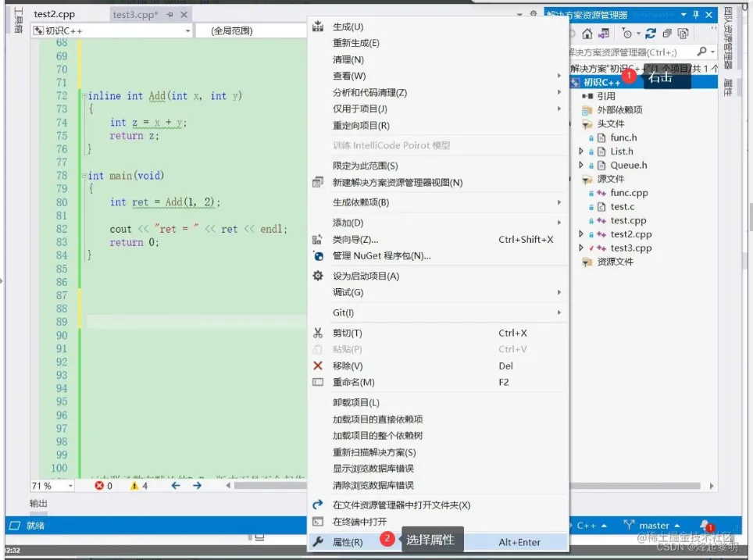Open the 团队资源管理器 side tab

point(728,38)
